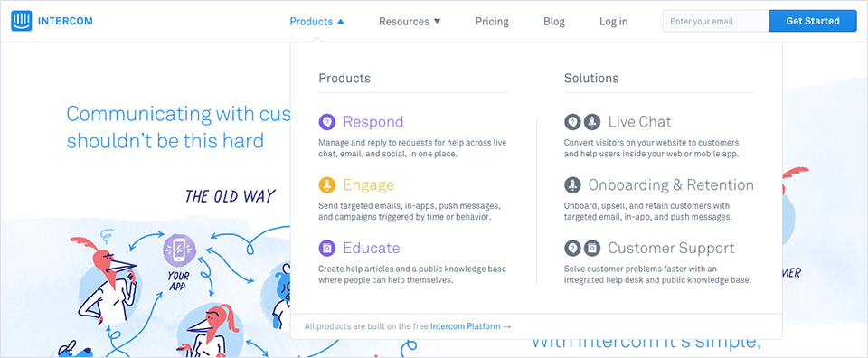The image size is (868, 358).
Task: Click the Intercom logo icon
Action: tap(21, 21)
